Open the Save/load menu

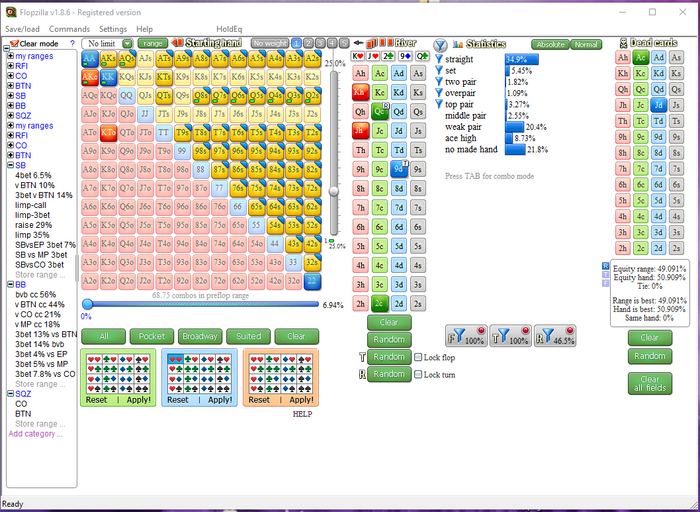click(x=22, y=29)
